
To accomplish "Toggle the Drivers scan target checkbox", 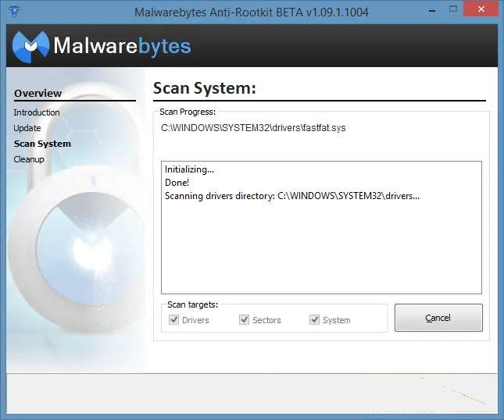I will 173,320.
